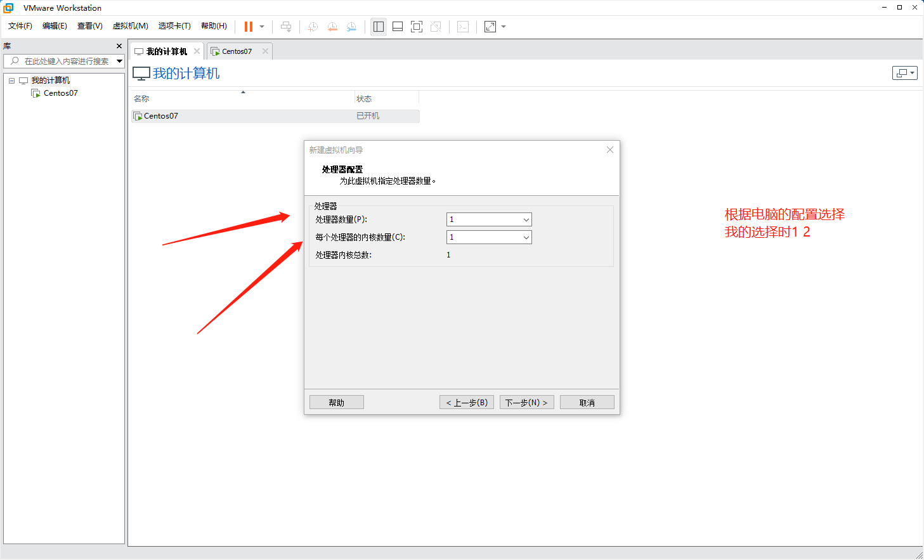Click the send Ctrl+Alt+Del toolbar icon
This screenshot has width=924, height=560.
[x=286, y=27]
